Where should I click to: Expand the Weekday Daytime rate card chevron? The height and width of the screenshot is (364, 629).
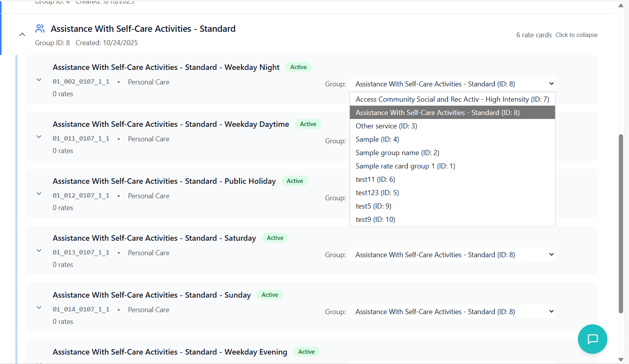(x=39, y=137)
